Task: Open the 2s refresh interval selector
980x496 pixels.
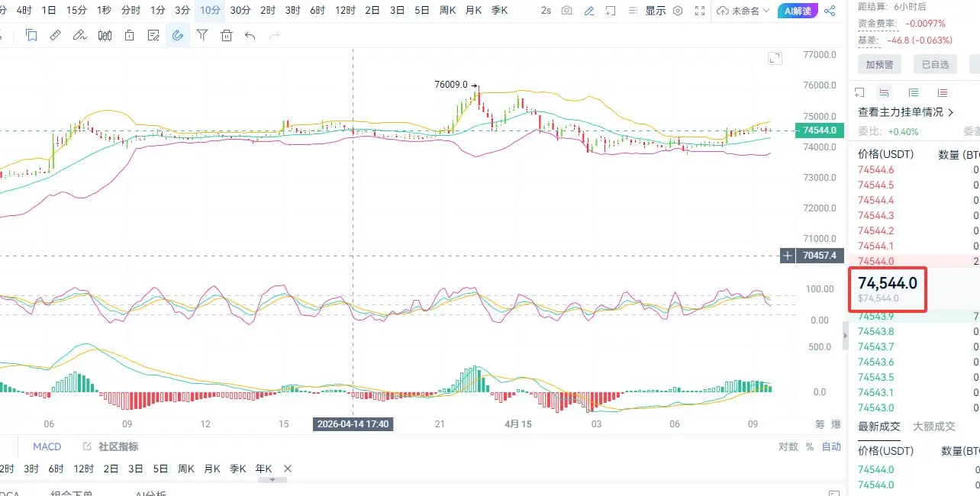Action: [546, 11]
